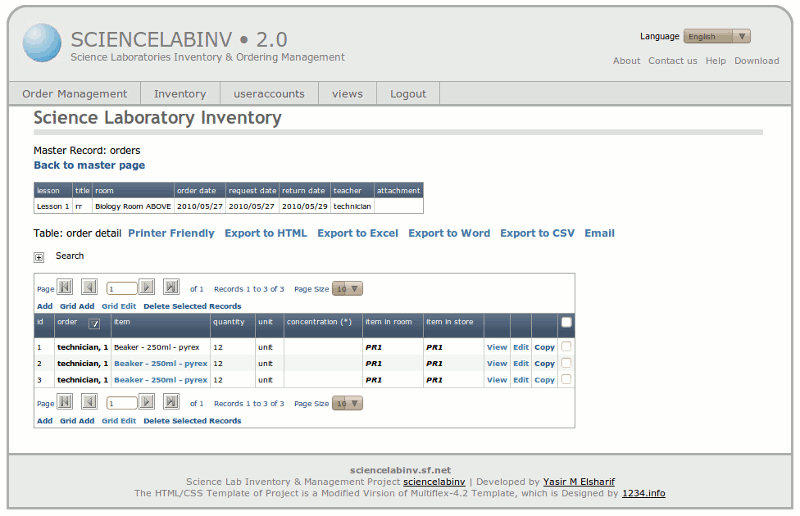This screenshot has width=800, height=516.
Task: Expand the Search panel
Action: click(x=39, y=257)
